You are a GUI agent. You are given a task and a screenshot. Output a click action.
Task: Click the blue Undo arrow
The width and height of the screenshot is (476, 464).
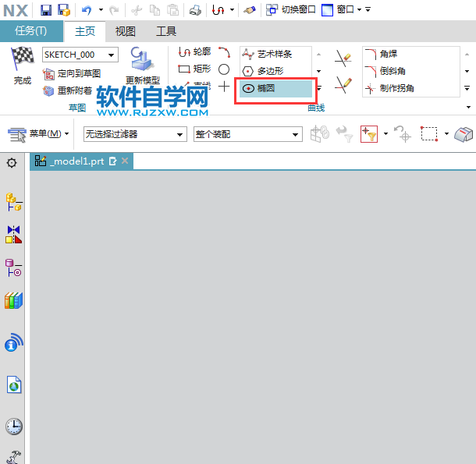coord(87,10)
